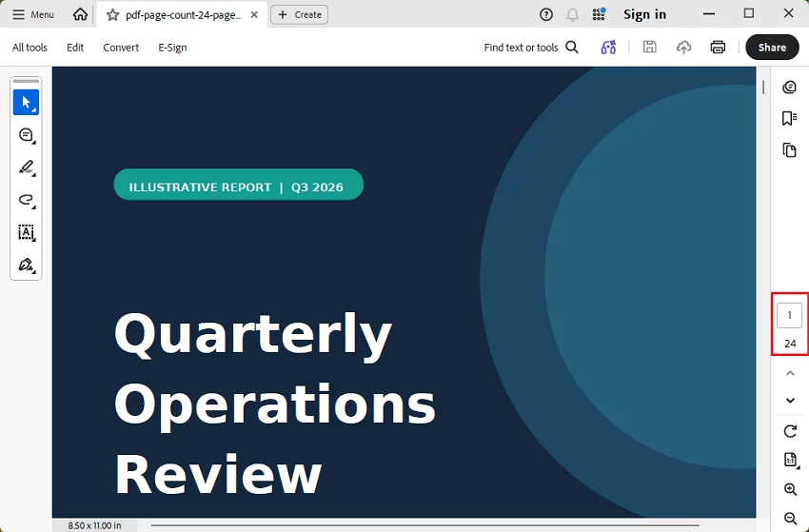The image size is (809, 532).
Task: Select the Fill & Sign pen tool
Action: [26, 266]
